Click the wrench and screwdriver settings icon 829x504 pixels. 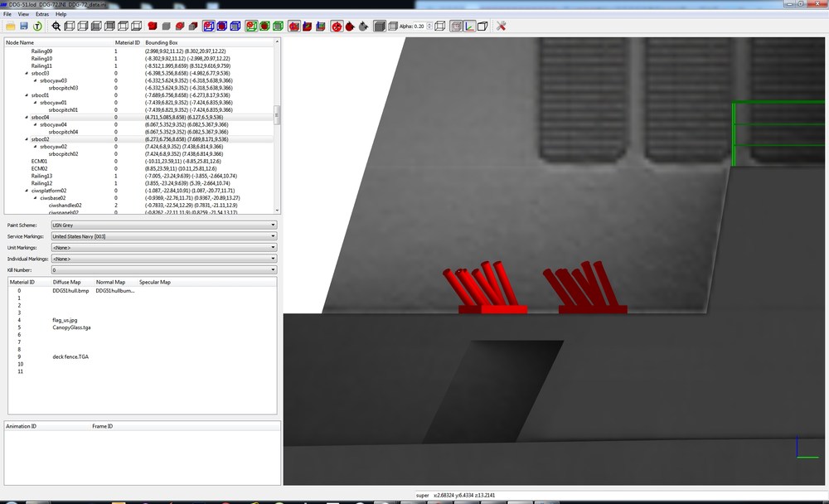(502, 26)
